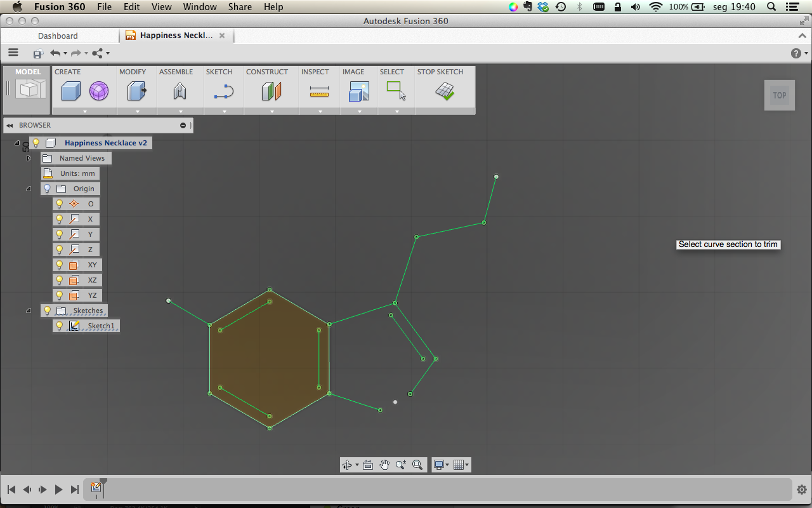
Task: Click the Zoom Window icon
Action: [x=401, y=465]
